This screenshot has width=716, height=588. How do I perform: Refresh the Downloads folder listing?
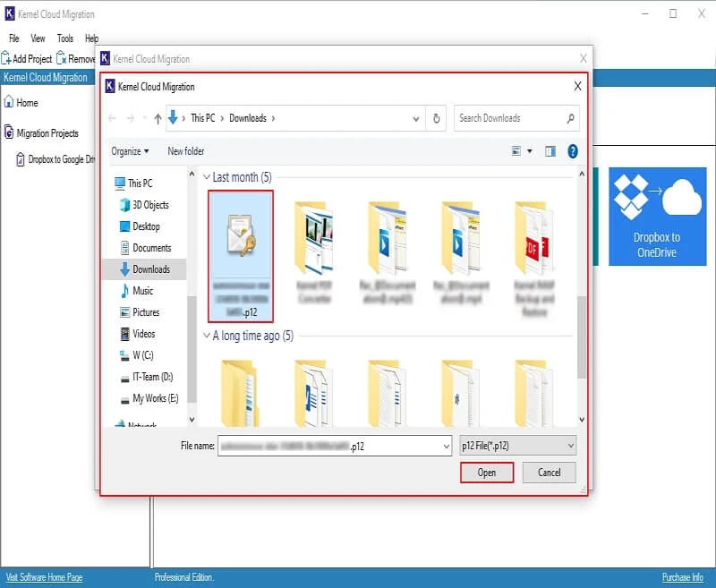(436, 119)
